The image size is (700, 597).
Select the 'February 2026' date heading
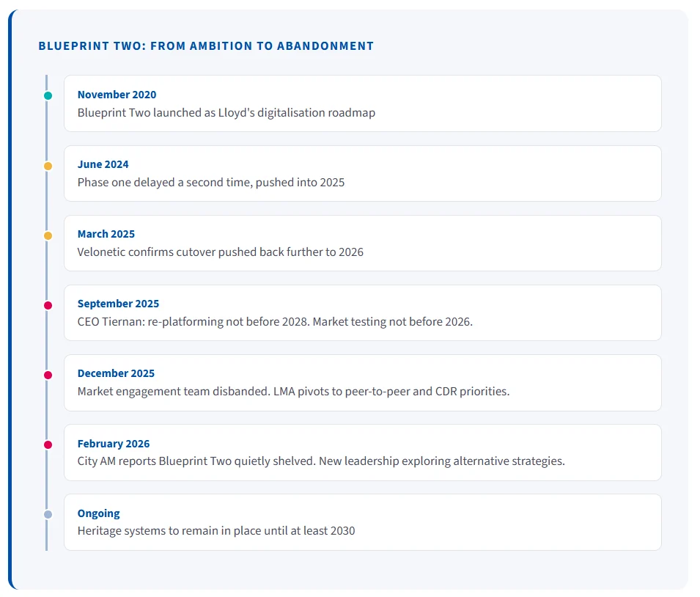[x=114, y=444]
